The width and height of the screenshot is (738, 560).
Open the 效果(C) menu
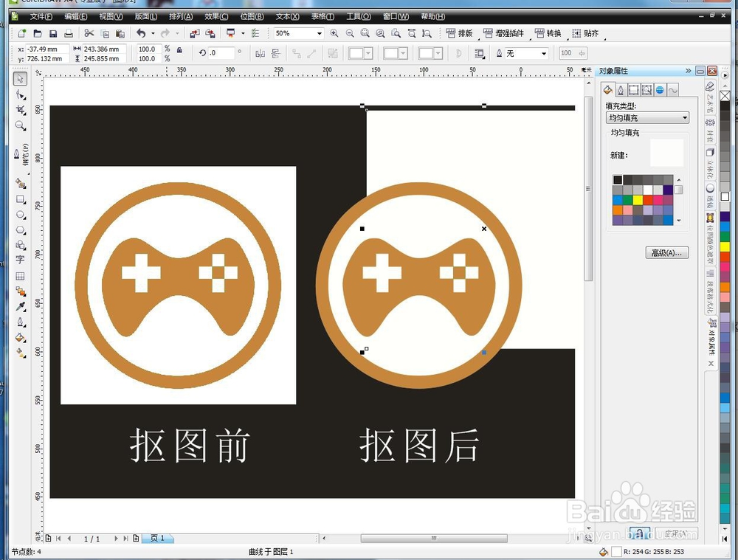216,16
